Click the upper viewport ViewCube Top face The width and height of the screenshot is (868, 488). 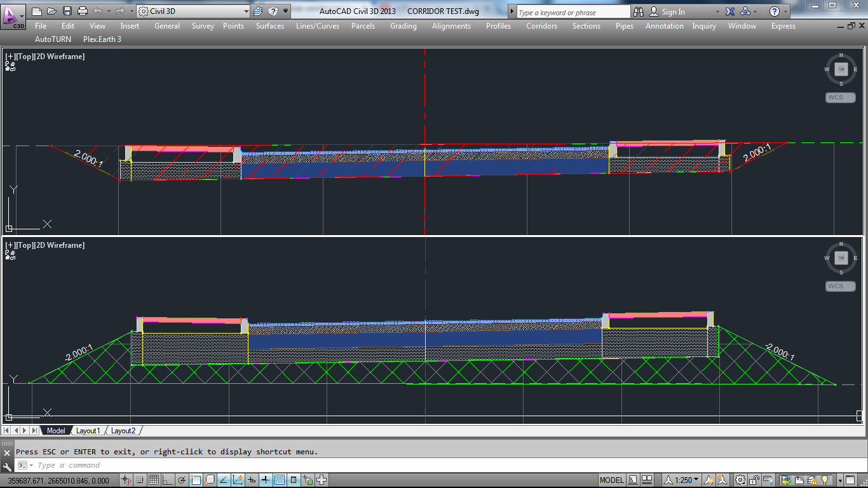(841, 69)
